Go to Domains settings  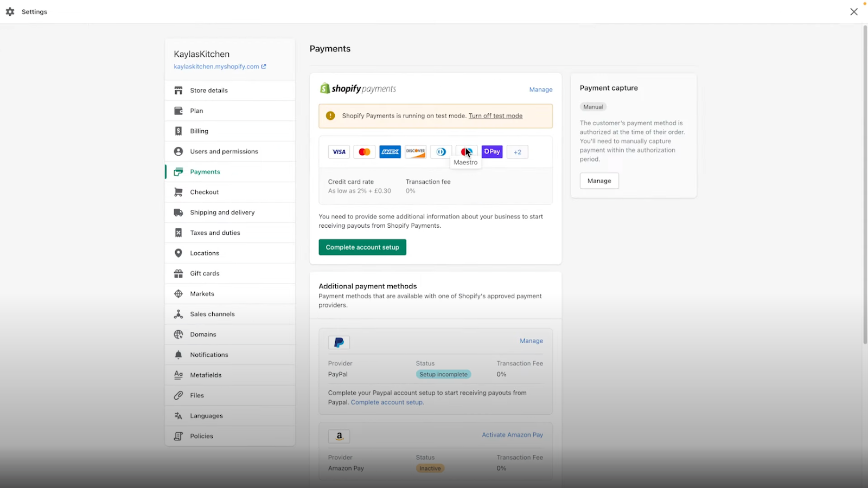tap(230, 335)
